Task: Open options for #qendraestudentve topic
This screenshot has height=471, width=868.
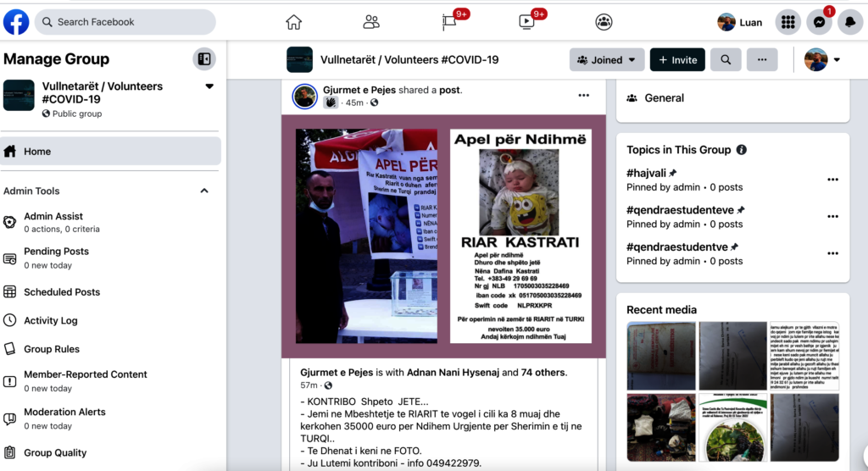Action: pyautogui.click(x=832, y=253)
